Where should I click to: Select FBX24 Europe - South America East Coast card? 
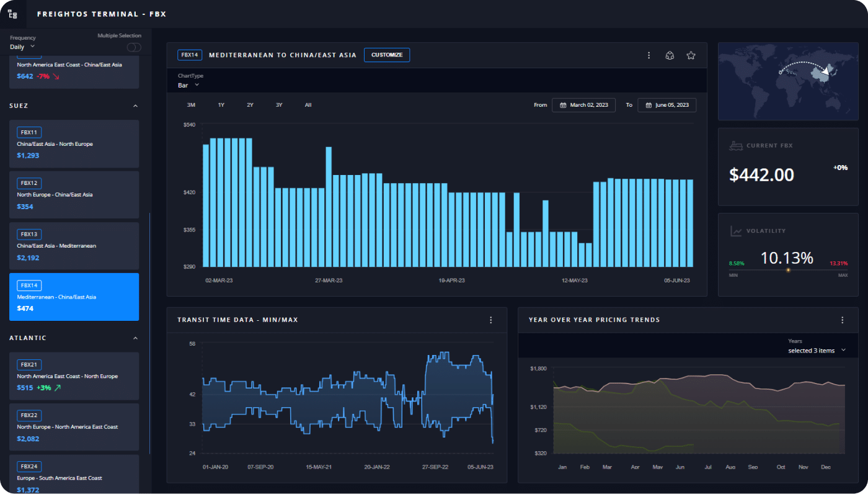click(74, 474)
